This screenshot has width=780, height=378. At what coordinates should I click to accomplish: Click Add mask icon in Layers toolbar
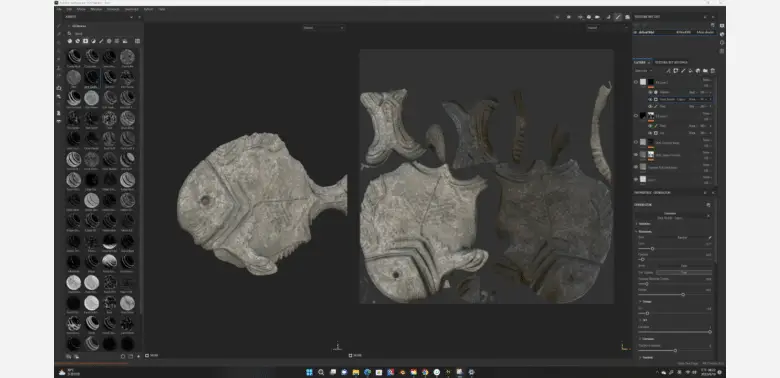pyautogui.click(x=676, y=71)
